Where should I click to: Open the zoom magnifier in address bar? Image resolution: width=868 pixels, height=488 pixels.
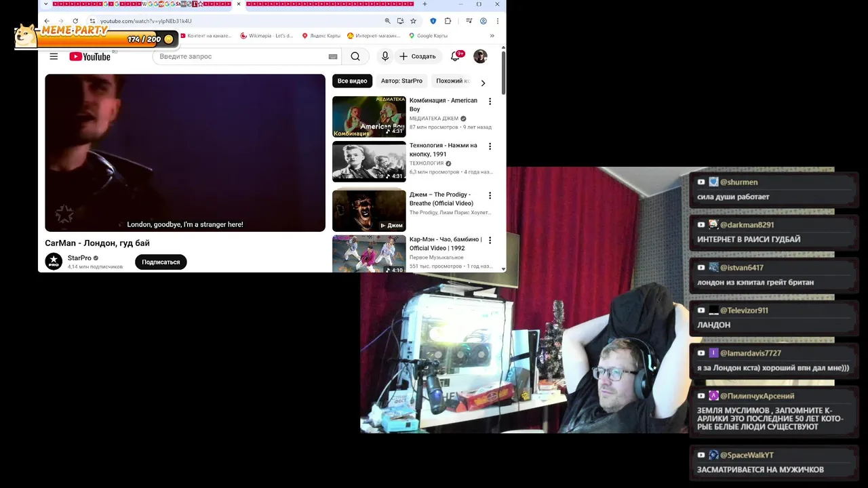(x=388, y=21)
